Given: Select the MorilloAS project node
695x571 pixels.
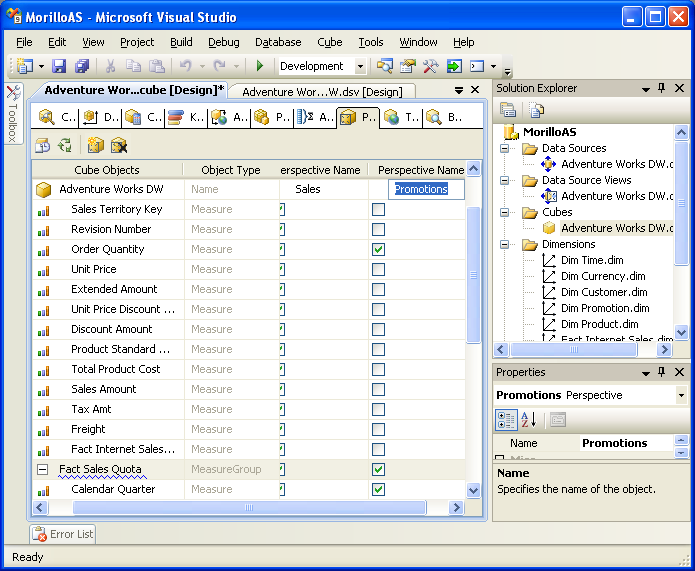Looking at the screenshot, I should [550, 132].
